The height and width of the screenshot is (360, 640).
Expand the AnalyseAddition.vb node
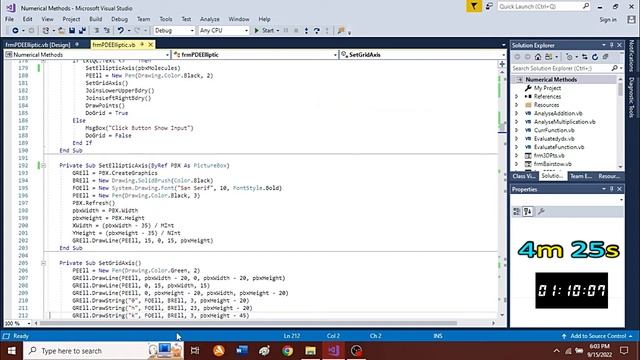click(x=516, y=113)
